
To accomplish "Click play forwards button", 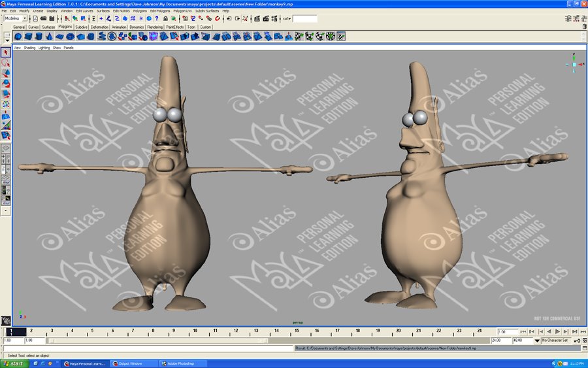I will (558, 331).
